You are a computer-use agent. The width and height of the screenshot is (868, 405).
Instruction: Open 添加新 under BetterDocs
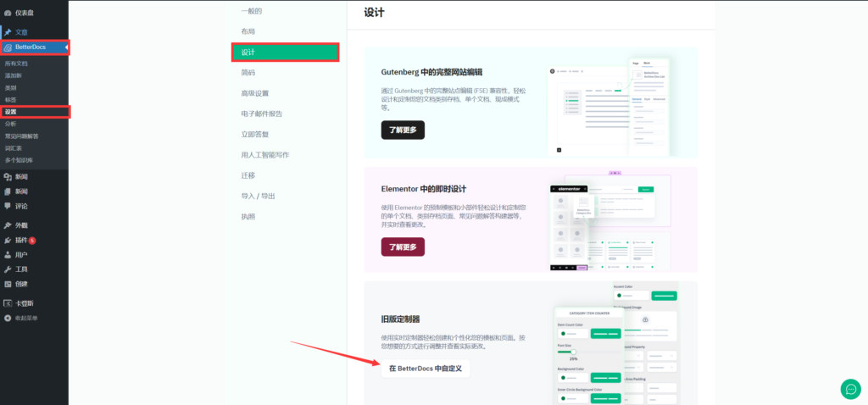(x=14, y=75)
